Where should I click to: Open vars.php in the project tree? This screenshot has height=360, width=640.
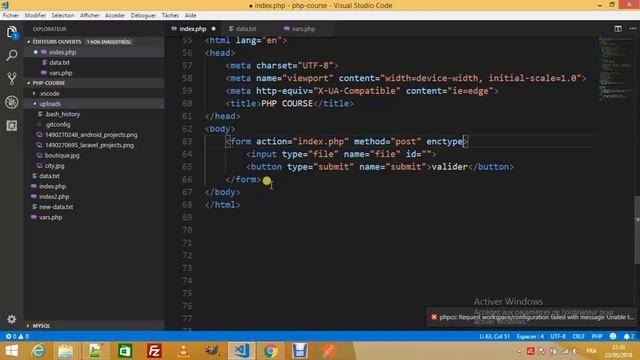tap(51, 217)
